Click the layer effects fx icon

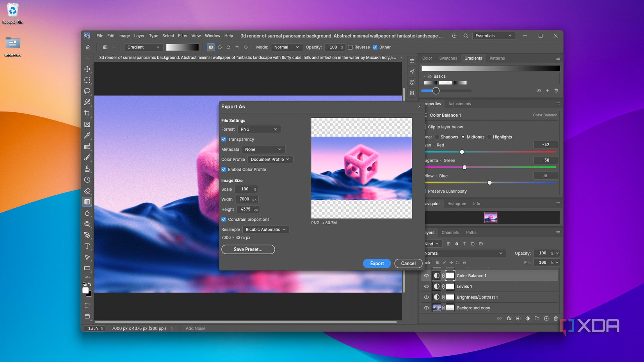[509, 319]
